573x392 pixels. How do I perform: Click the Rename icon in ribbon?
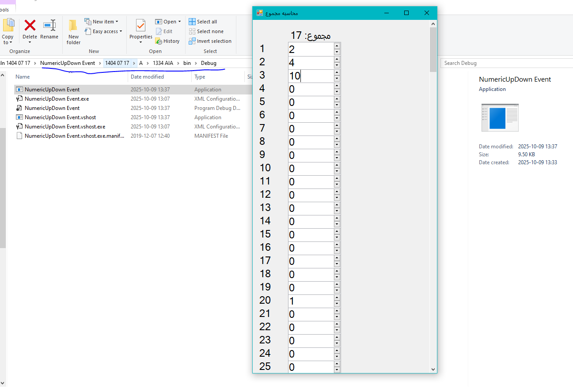click(x=49, y=26)
